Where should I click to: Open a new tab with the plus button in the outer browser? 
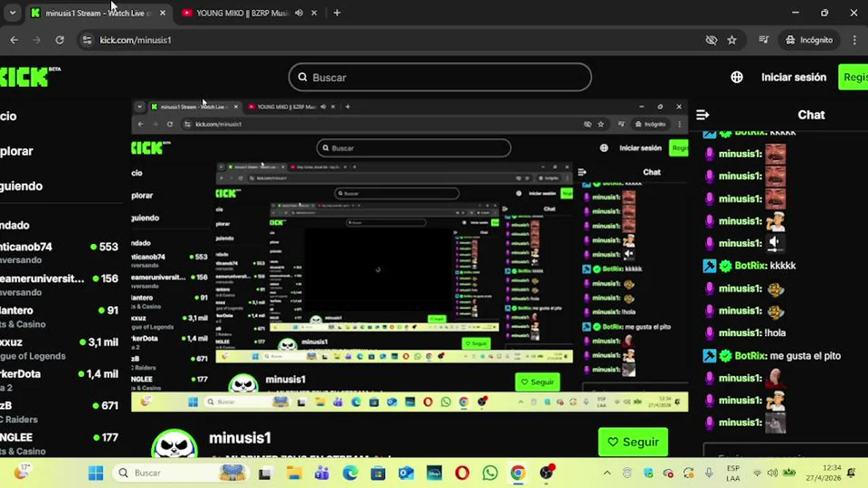coord(337,13)
